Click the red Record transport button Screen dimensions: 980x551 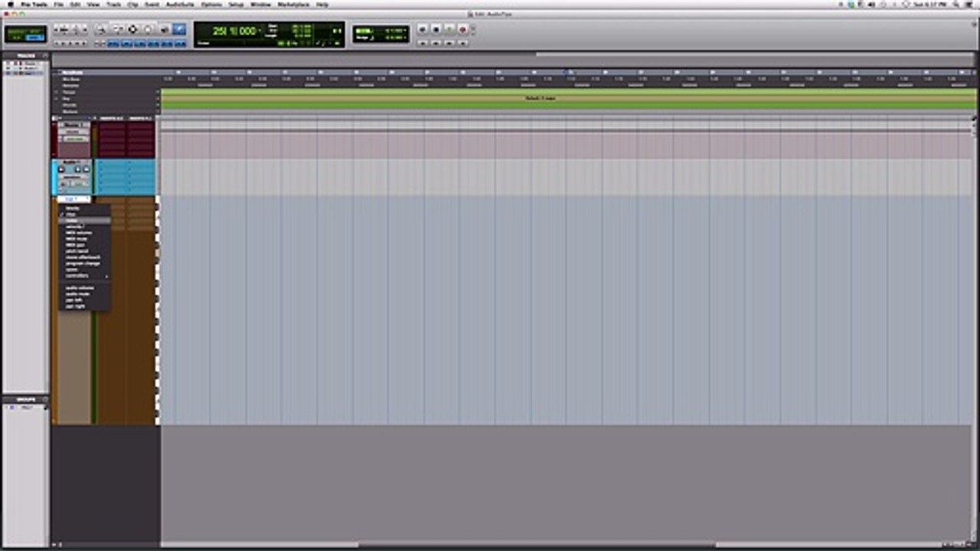(x=462, y=29)
